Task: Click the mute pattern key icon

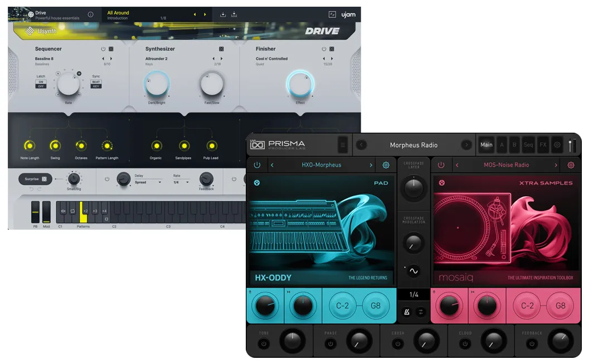Action: 63,211
